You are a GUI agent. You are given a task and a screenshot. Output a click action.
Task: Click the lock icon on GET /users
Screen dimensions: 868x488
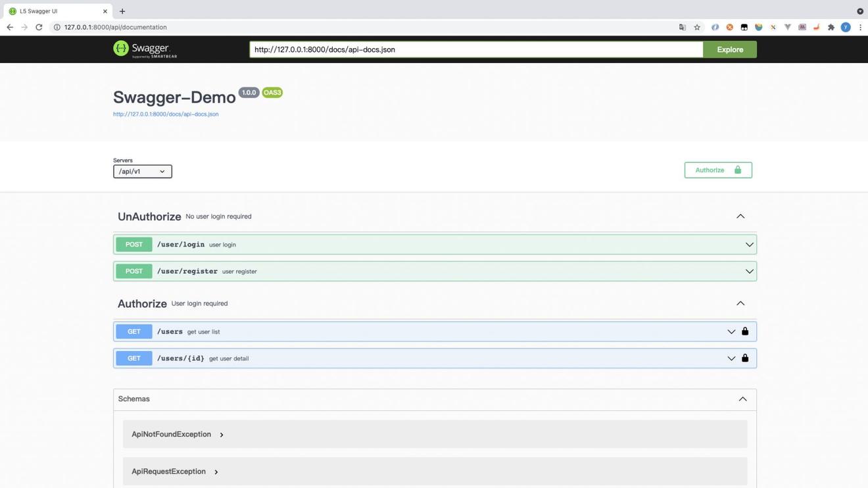(745, 331)
